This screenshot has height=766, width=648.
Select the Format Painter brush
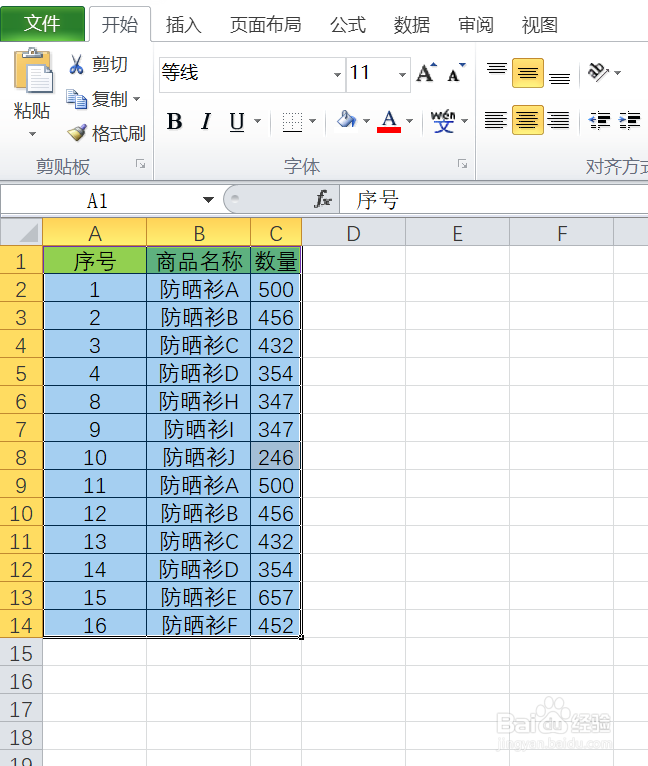[x=77, y=133]
